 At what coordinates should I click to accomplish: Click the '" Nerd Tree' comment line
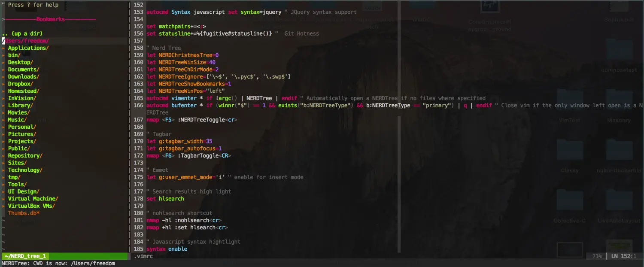pos(164,48)
